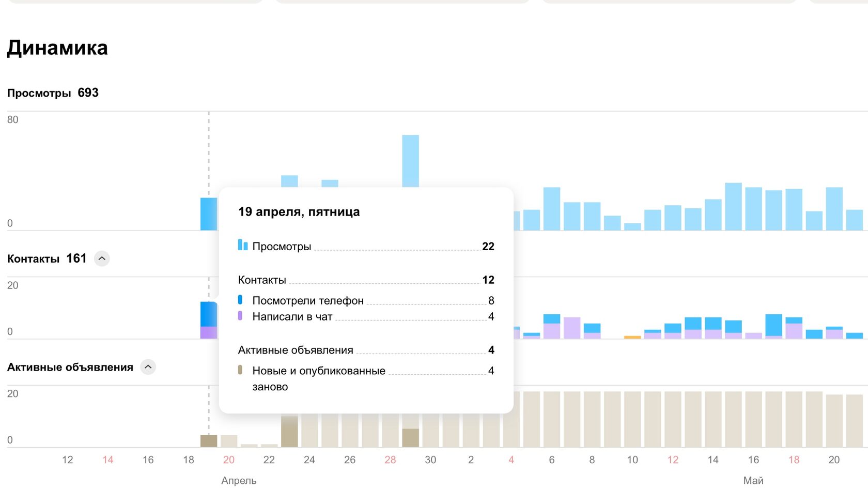The image size is (868, 488).
Task: Collapse the Контакты chart section
Action: coord(102,258)
